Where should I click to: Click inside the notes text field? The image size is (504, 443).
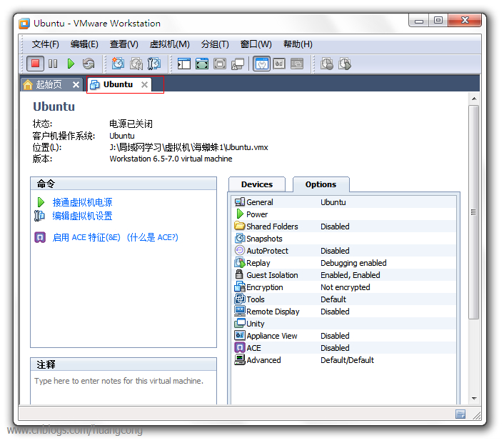(124, 388)
